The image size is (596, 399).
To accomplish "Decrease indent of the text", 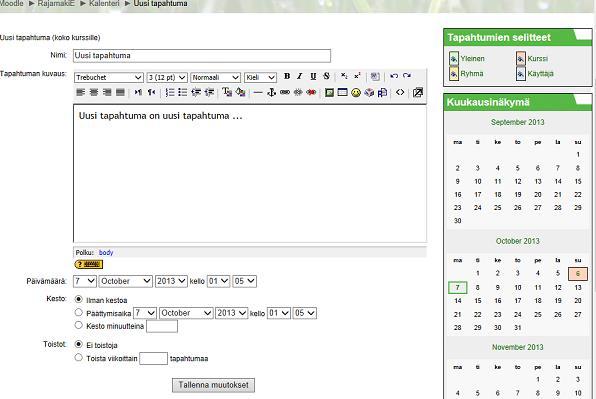I will pyautogui.click(x=196, y=92).
